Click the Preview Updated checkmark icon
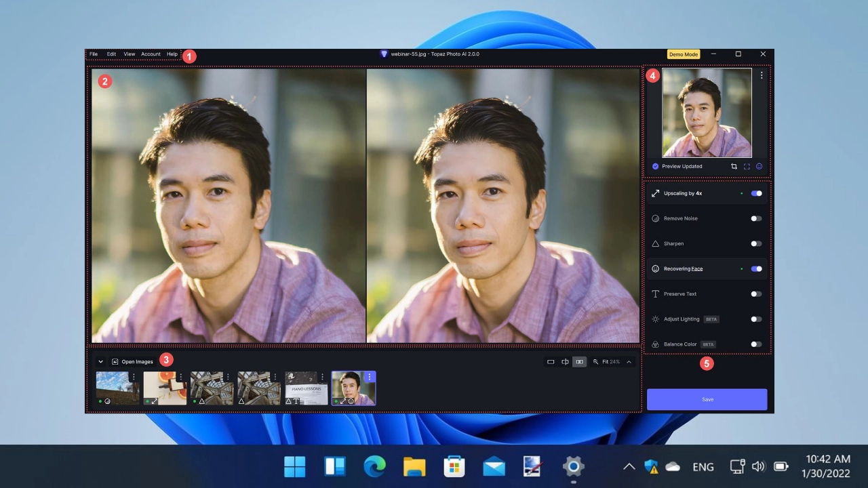Image resolution: width=868 pixels, height=488 pixels. click(655, 166)
